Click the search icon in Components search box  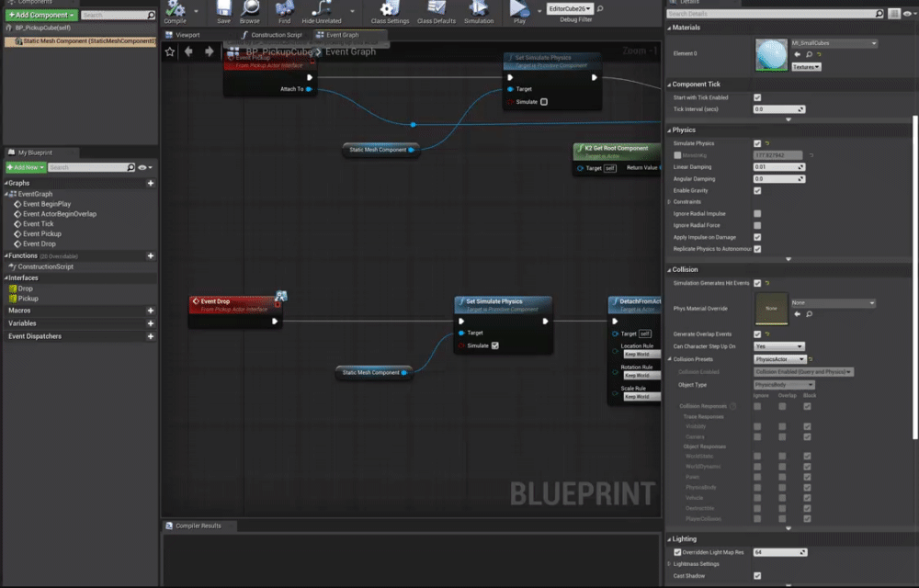[151, 16]
